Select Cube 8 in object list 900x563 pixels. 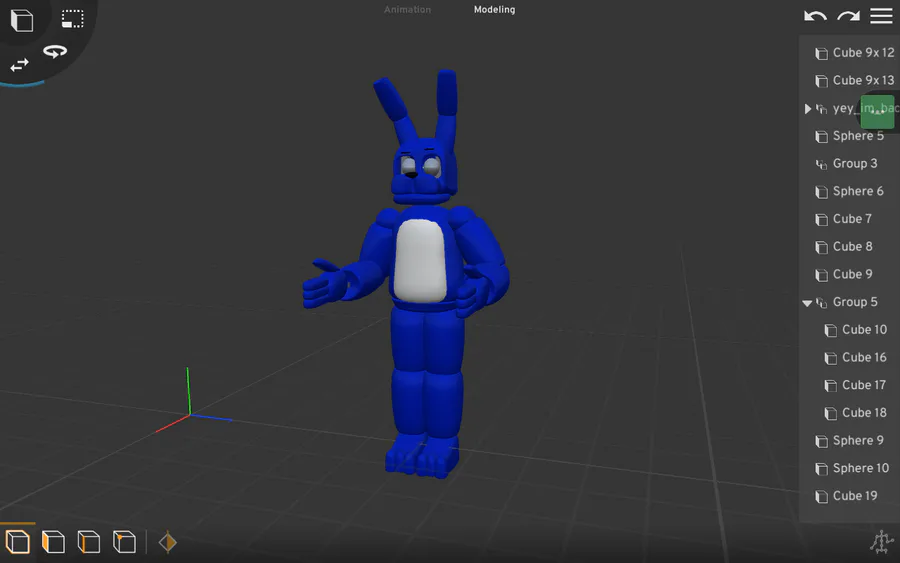click(x=851, y=247)
